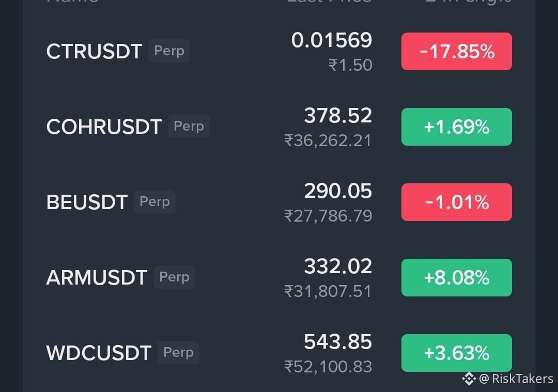Open the WDCUSDT pair name
This screenshot has height=392, width=558.
99,353
